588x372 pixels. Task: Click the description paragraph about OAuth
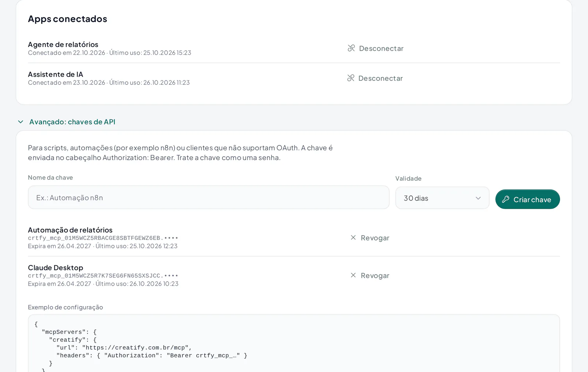pyautogui.click(x=180, y=152)
